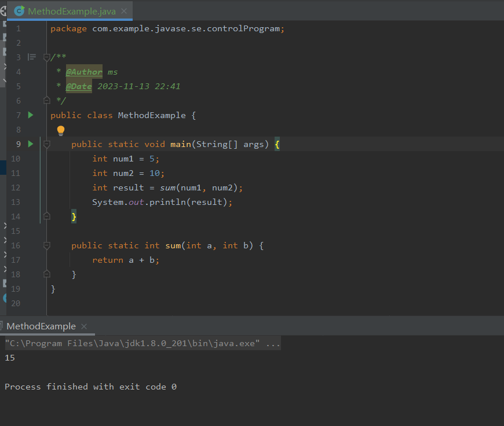Viewport: 504px width, 426px height.
Task: Click the sum call on line 12
Action: (167, 188)
